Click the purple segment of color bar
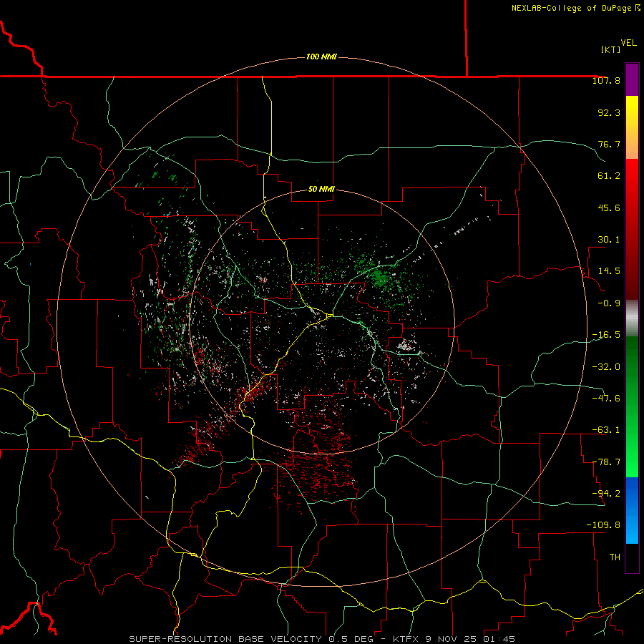644x644 pixels. (x=632, y=80)
